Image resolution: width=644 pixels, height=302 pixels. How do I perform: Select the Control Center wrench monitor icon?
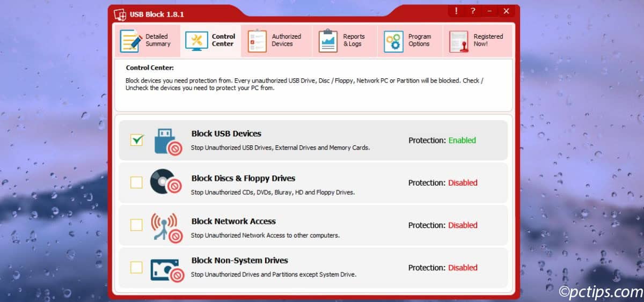196,41
